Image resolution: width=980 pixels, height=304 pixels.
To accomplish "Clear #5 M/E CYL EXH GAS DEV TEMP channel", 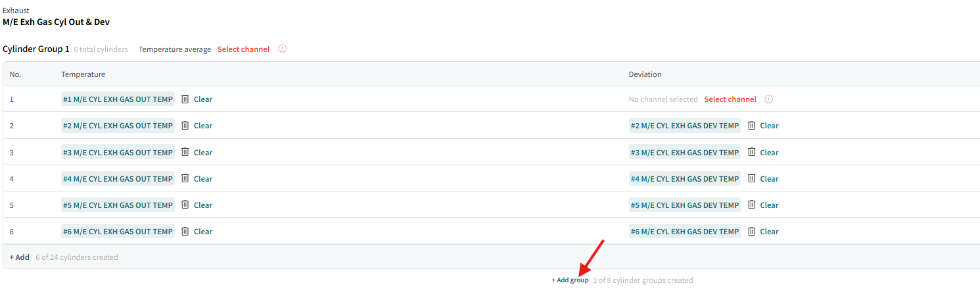I will (769, 205).
